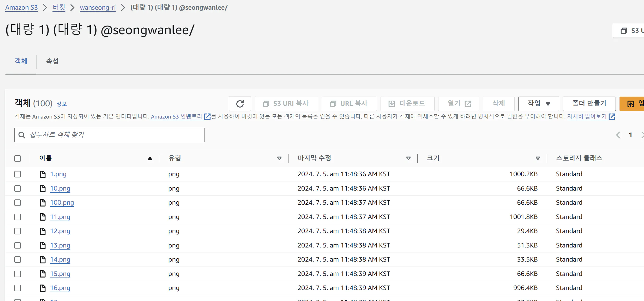The width and height of the screenshot is (644, 301).
Task: Select the 13.png row checkbox
Action: pos(17,245)
